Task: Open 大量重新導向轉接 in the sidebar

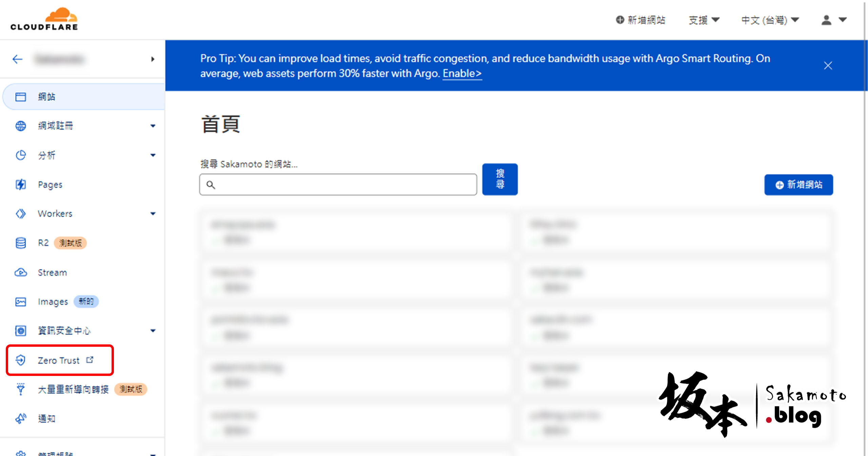Action: pos(73,389)
